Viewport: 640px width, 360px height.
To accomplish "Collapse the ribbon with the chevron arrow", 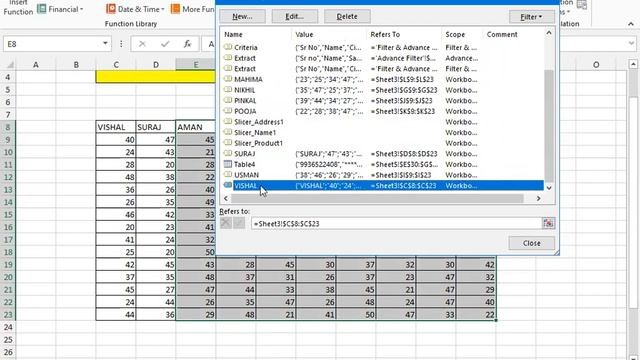I will coord(631,24).
